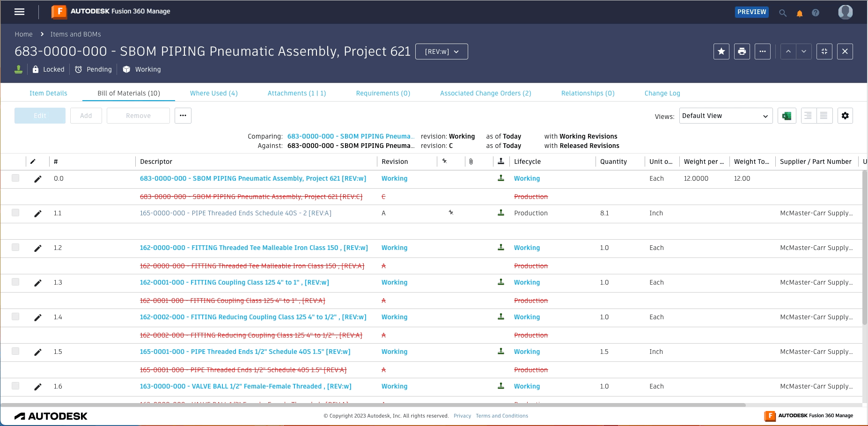Image resolution: width=868 pixels, height=426 pixels.
Task: Bookmark item with the star icon
Action: 721,51
